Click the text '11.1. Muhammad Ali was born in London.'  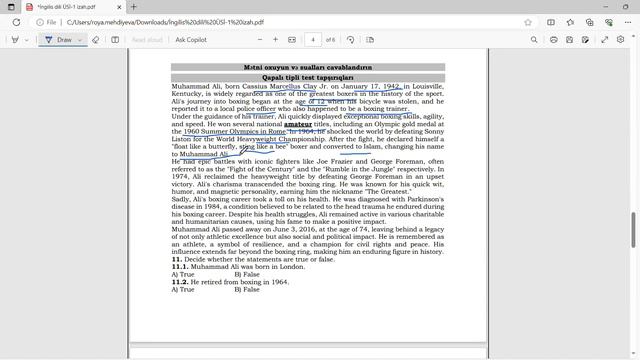tap(238, 267)
